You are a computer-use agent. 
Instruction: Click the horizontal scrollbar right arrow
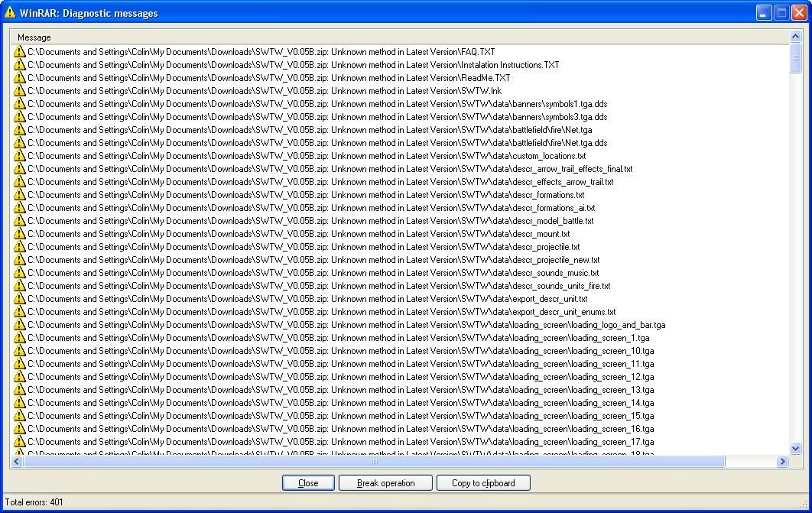[782, 461]
